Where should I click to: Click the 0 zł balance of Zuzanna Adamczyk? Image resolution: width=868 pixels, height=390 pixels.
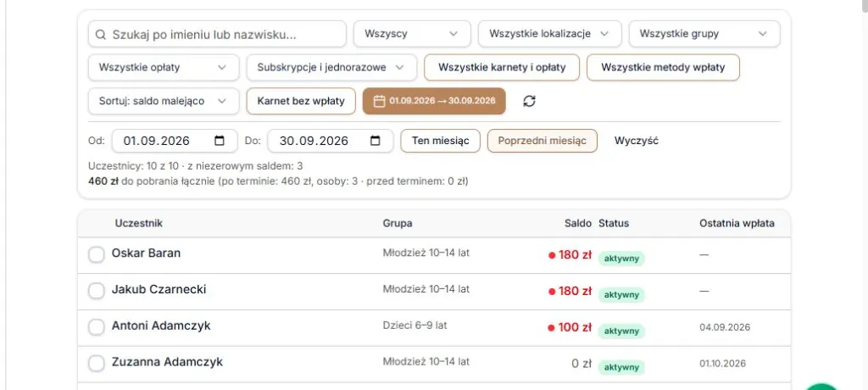pyautogui.click(x=581, y=364)
